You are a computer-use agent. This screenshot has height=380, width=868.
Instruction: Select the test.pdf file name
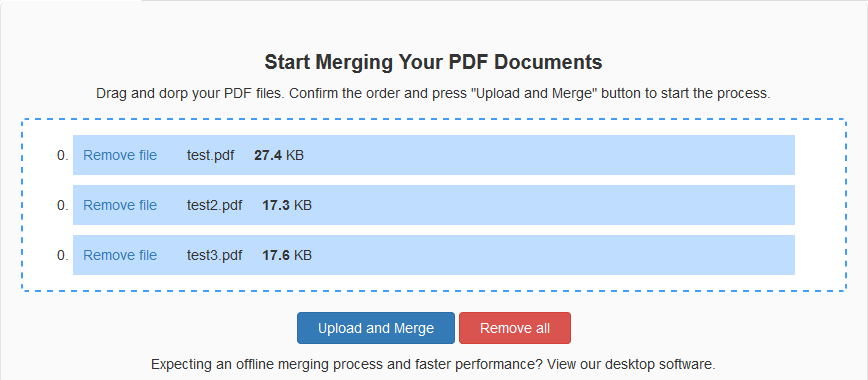[210, 155]
